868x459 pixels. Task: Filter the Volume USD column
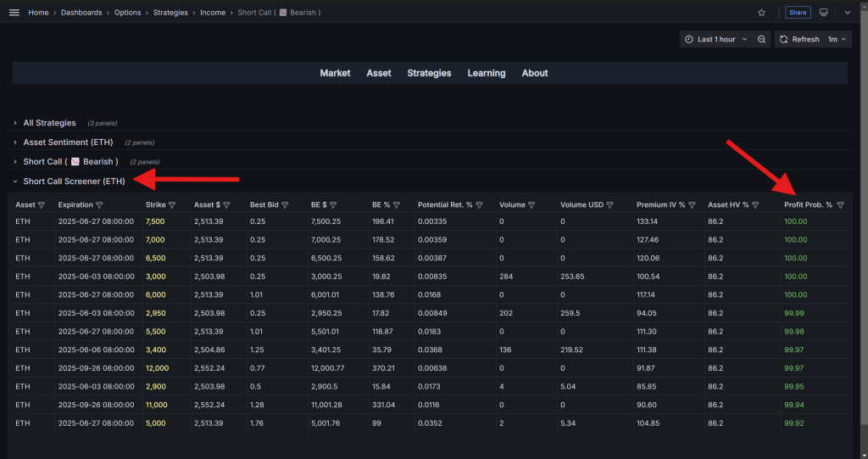pyautogui.click(x=615, y=205)
